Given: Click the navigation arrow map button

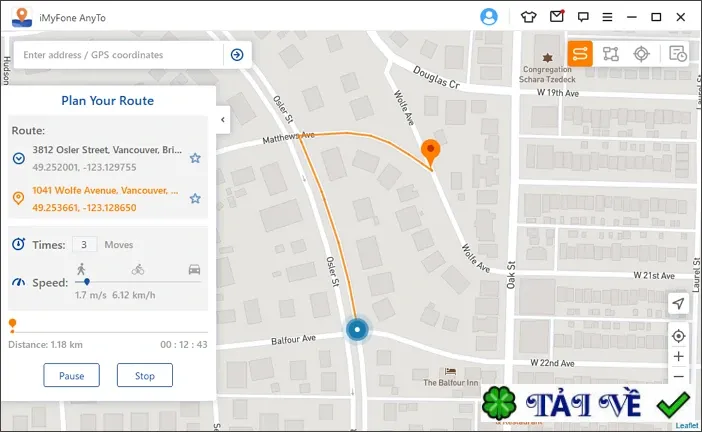Looking at the screenshot, I should [x=678, y=303].
